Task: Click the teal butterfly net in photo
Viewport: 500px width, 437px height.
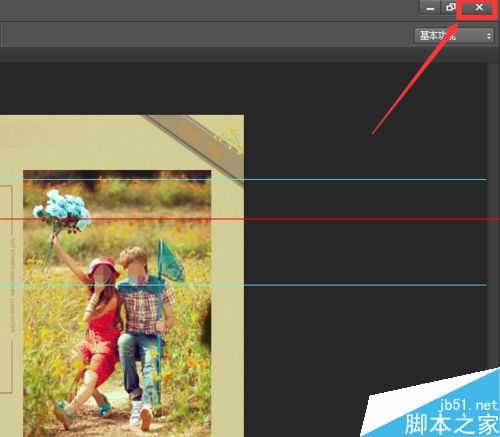Action: (x=170, y=261)
